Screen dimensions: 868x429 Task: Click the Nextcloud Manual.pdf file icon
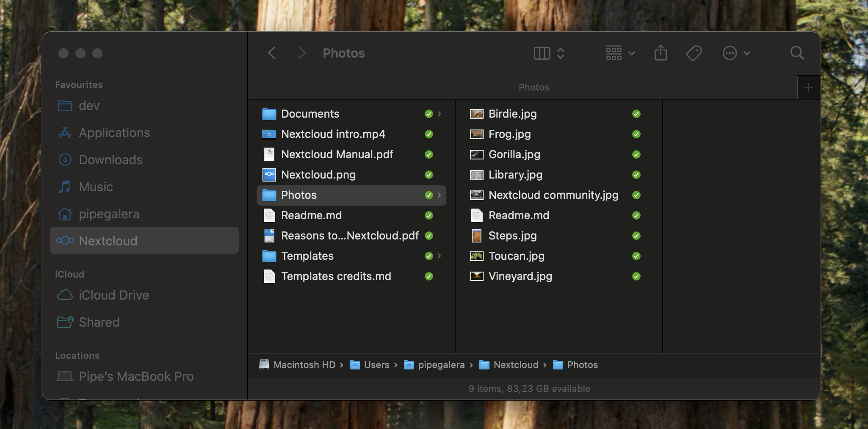click(x=269, y=154)
